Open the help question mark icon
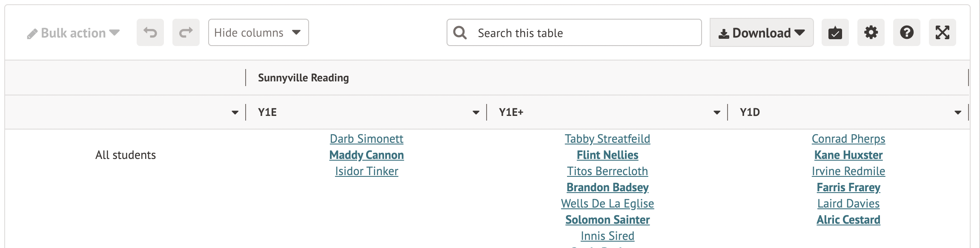The height and width of the screenshot is (248, 980). coord(906,32)
